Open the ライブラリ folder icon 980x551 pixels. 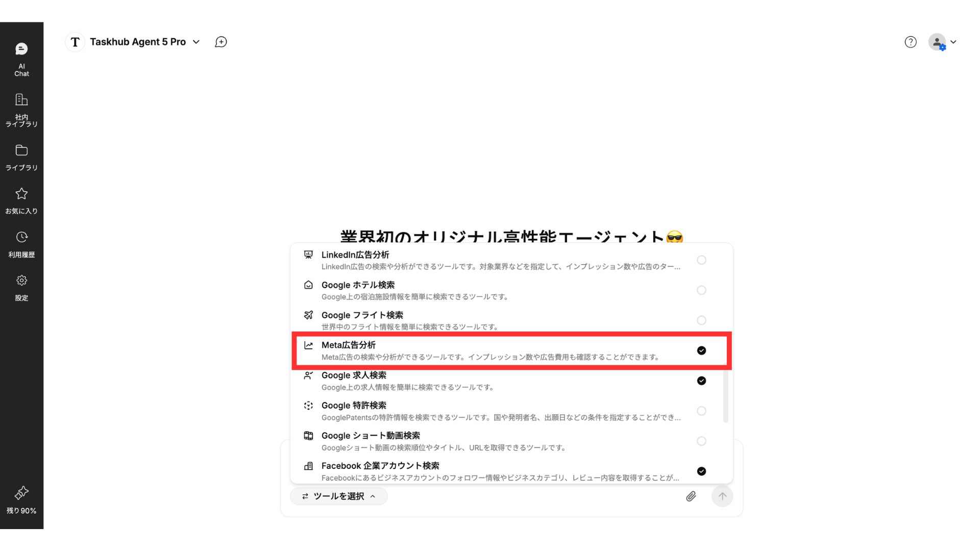click(x=21, y=150)
